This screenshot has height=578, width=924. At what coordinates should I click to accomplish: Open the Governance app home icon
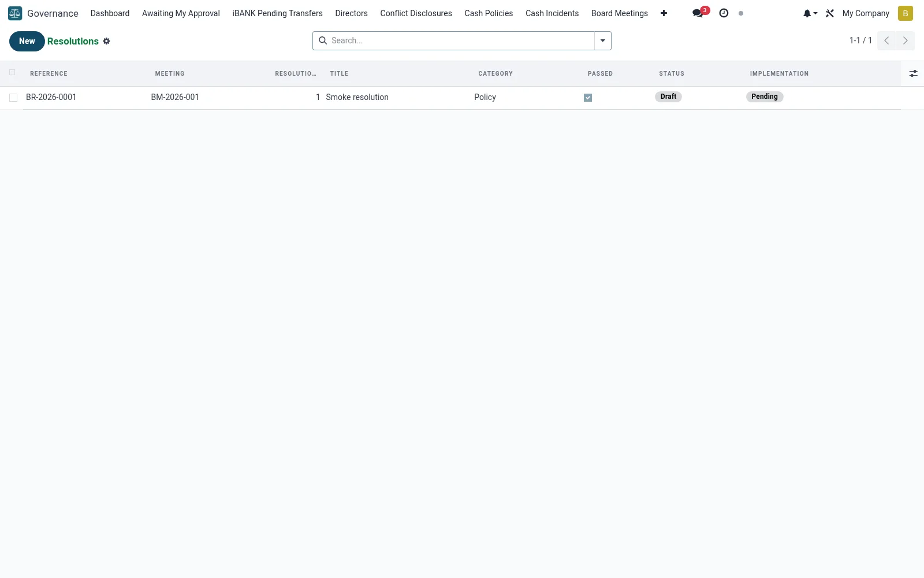coord(15,13)
